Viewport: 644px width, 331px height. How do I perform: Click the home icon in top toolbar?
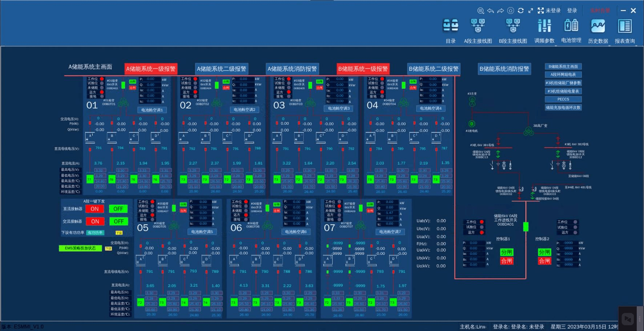click(x=511, y=11)
